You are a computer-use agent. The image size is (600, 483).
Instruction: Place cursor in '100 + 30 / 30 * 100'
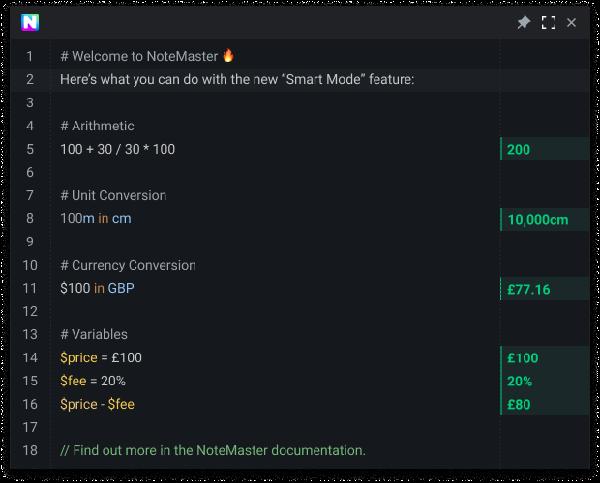pos(117,149)
